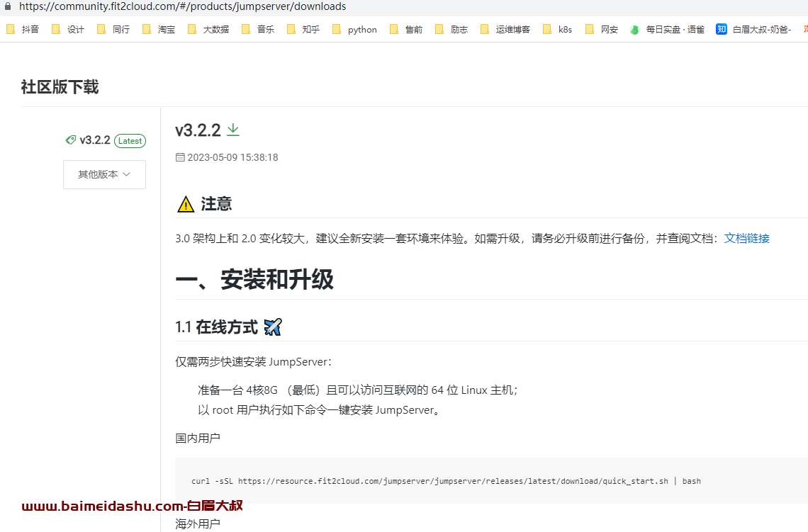Click the 1.1 在线方式 heading text
This screenshot has width=808, height=532.
point(216,327)
